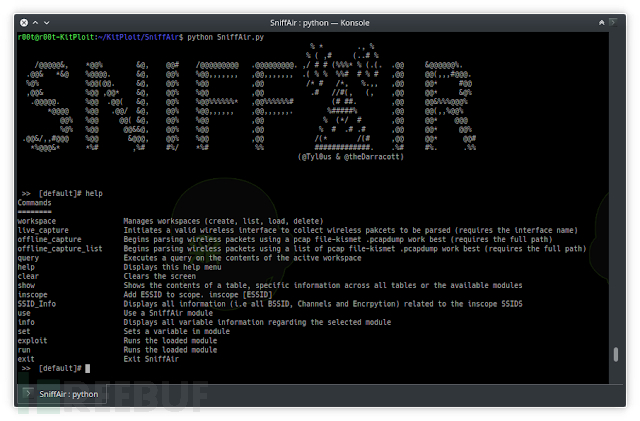Click the 'SniffAir : python — Konsole' title
The image size is (640, 421).
point(320,23)
